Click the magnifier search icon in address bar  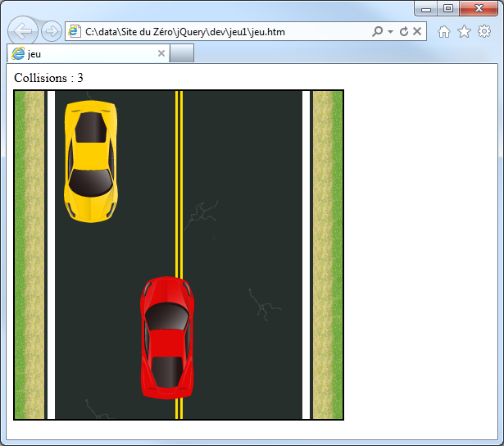[377, 32]
